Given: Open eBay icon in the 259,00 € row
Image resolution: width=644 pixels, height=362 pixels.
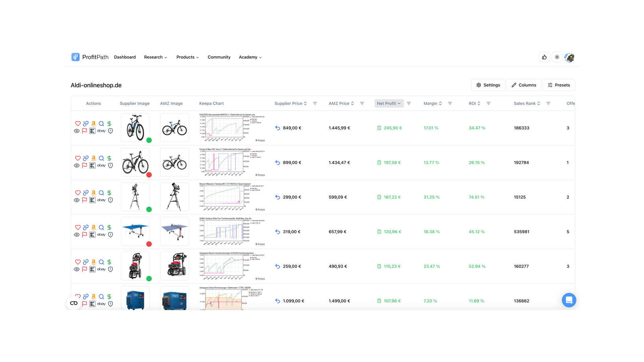Looking at the screenshot, I should tap(101, 269).
